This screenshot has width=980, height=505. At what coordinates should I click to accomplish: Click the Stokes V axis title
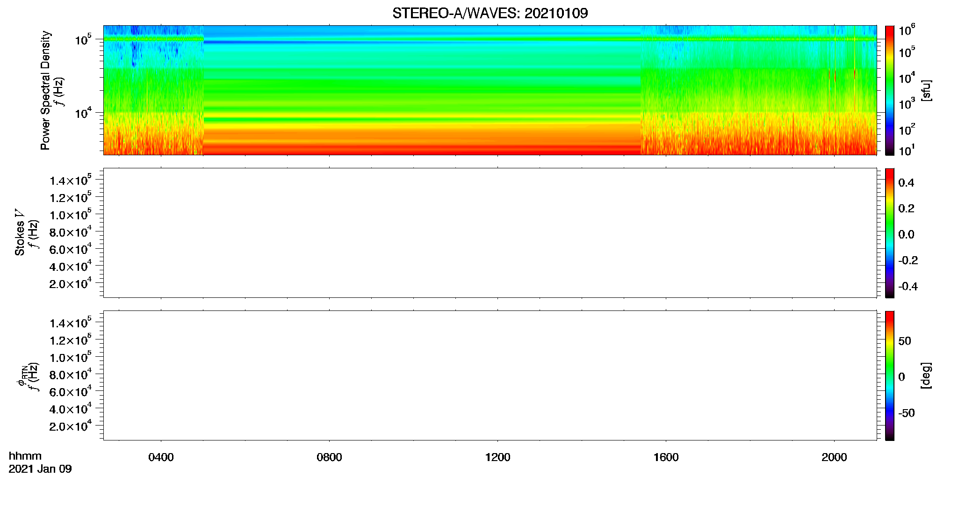[20, 232]
